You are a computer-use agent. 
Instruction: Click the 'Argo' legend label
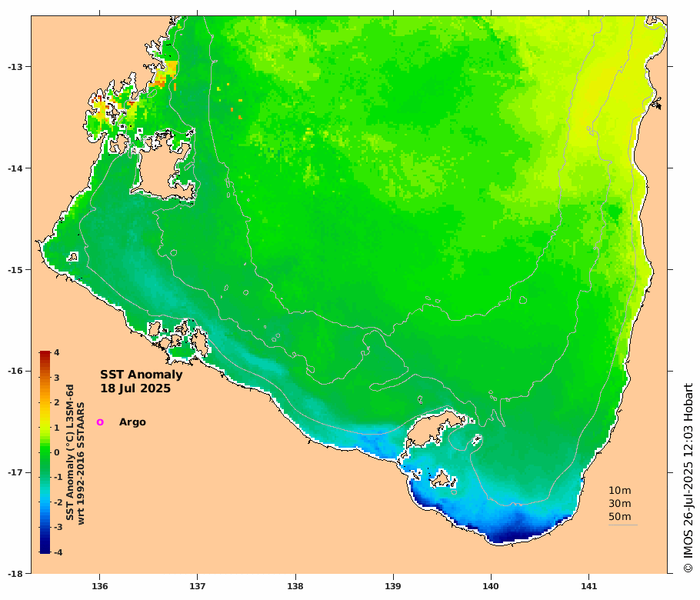point(132,422)
